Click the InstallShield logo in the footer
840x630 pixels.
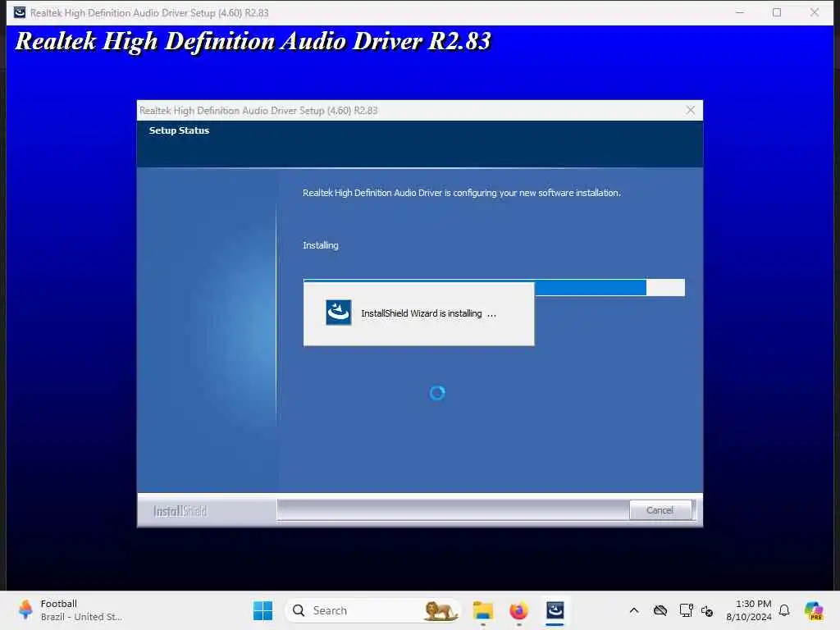tap(180, 511)
